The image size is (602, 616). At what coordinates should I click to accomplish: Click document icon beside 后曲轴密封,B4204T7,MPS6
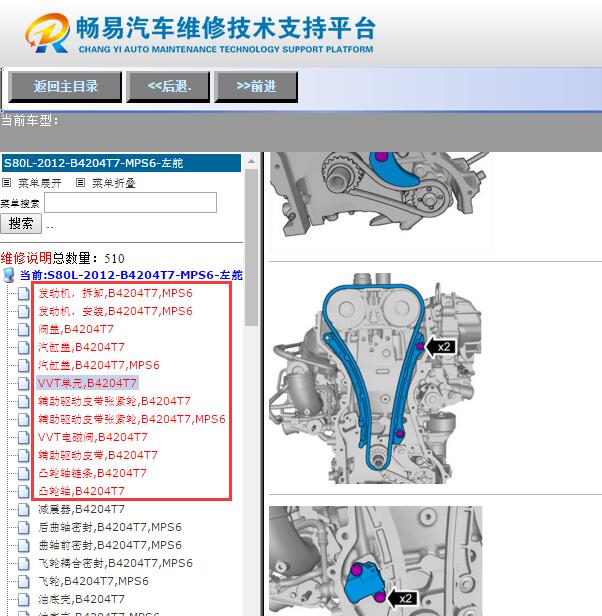[x=24, y=528]
